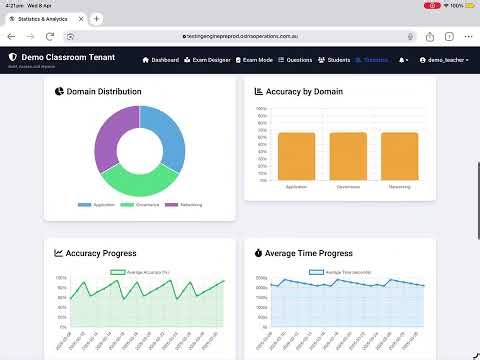Open the browser tabs overview icon
Viewport: 480px width, 360px height.
point(449,36)
